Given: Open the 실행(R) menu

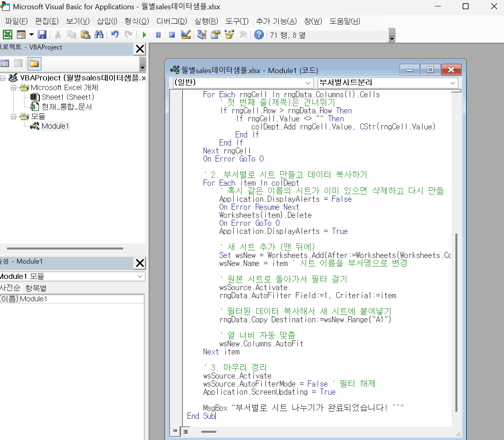Looking at the screenshot, I should tap(206, 21).
